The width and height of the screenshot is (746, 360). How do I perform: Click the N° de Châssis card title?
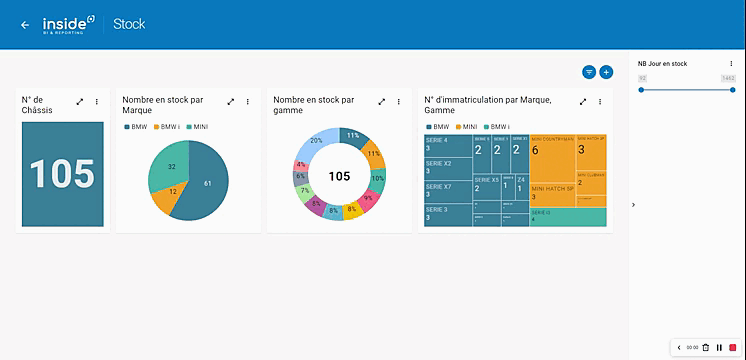pyautogui.click(x=37, y=105)
